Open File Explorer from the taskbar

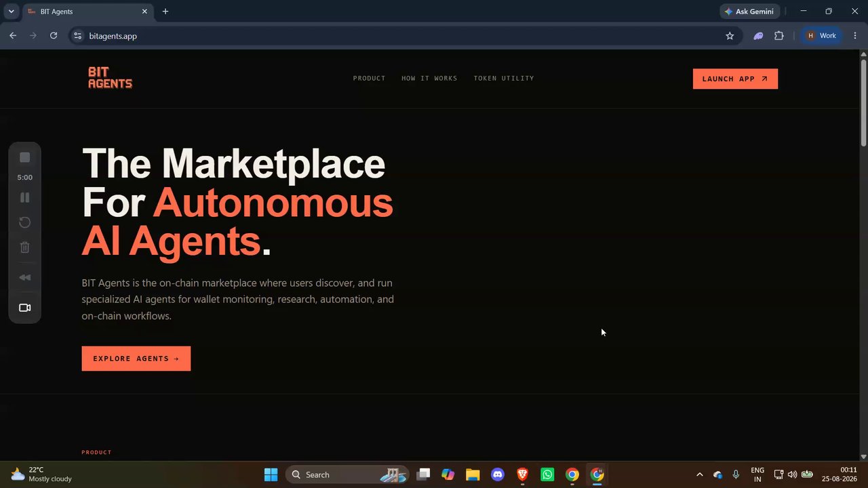tap(473, 474)
